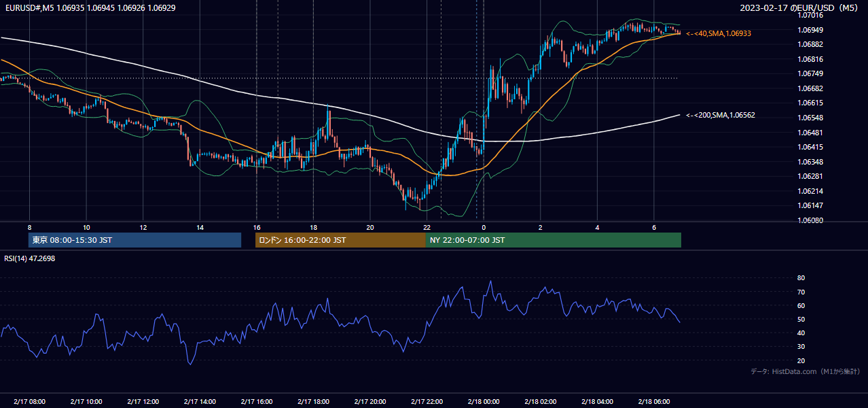Click the RSI(14) 47.2698 indicator label

point(30,258)
